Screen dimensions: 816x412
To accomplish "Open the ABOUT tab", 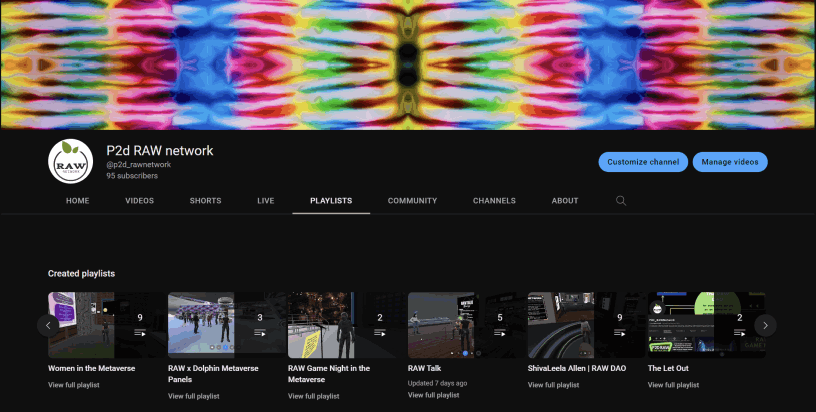I will coord(565,201).
